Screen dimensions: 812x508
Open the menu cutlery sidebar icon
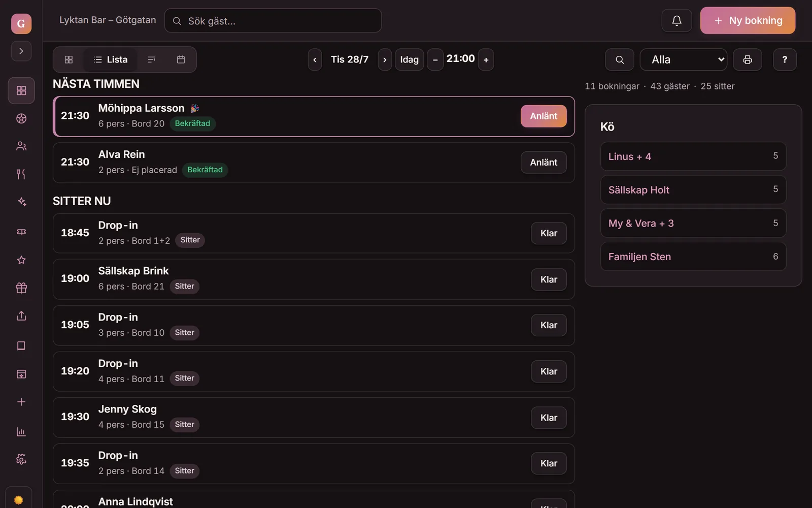[21, 174]
